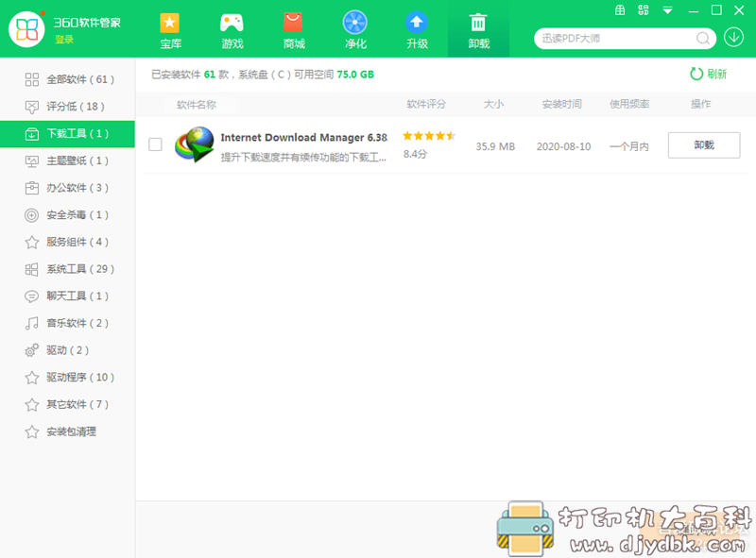The height and width of the screenshot is (558, 756).
Task: Select 主题壁纸 (1) category
Action: tap(67, 161)
